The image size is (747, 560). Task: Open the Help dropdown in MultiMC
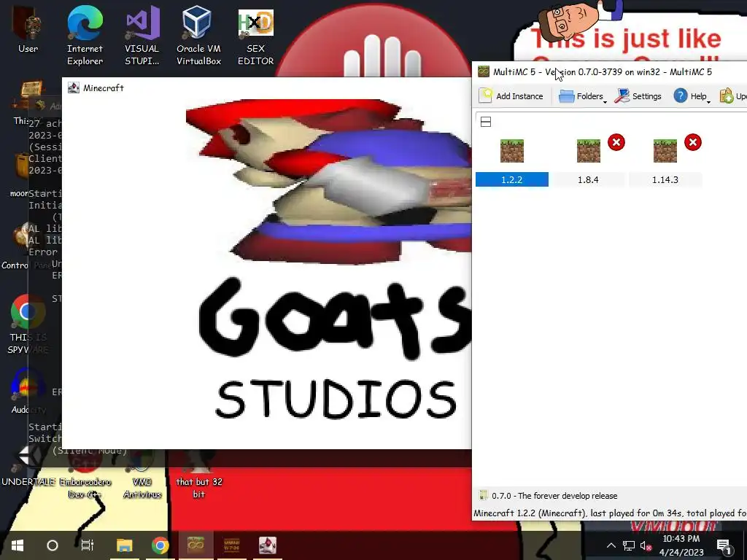pyautogui.click(x=692, y=96)
